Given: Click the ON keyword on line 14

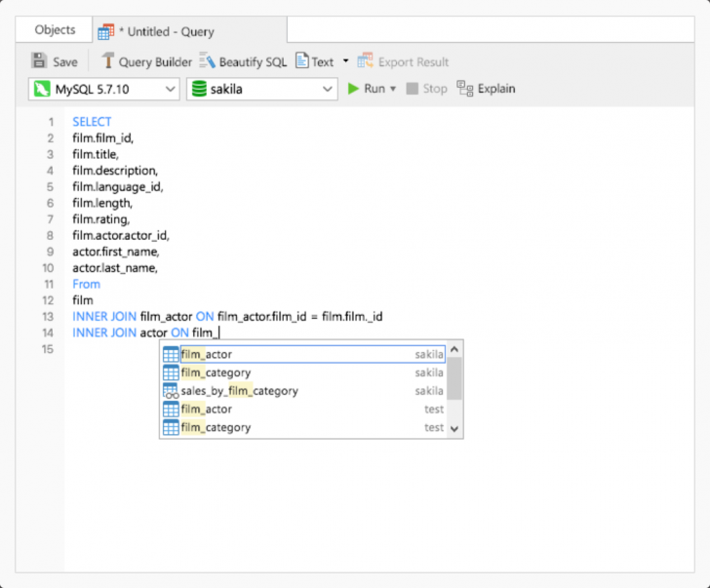Looking at the screenshot, I should point(179,333).
